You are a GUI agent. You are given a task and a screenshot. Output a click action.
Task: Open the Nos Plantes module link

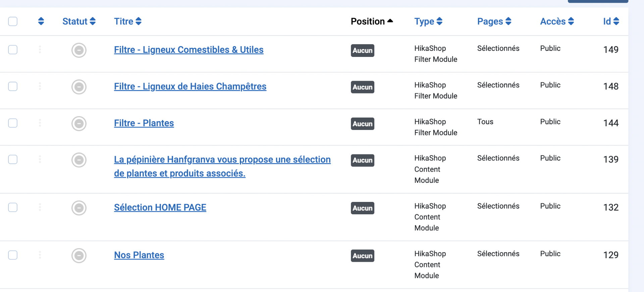point(139,255)
